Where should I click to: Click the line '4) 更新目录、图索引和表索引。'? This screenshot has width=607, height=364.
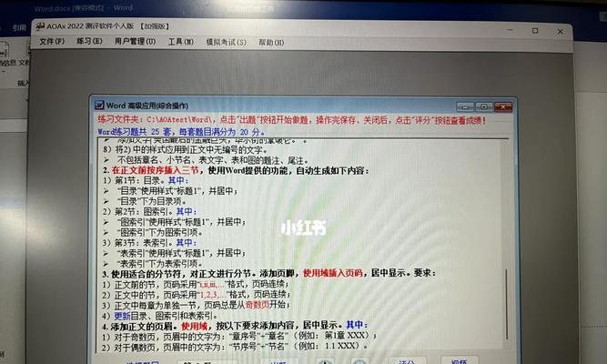coord(160,316)
